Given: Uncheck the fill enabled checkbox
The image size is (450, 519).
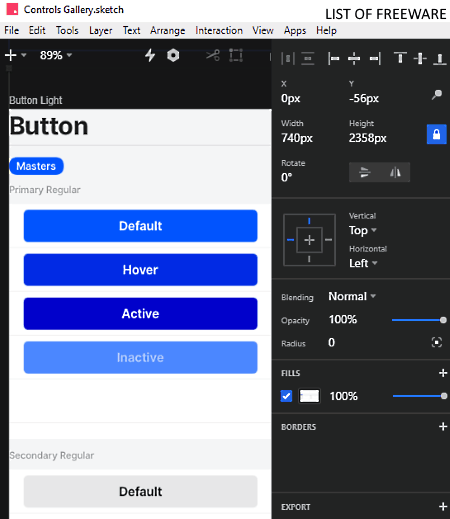Looking at the screenshot, I should (286, 396).
